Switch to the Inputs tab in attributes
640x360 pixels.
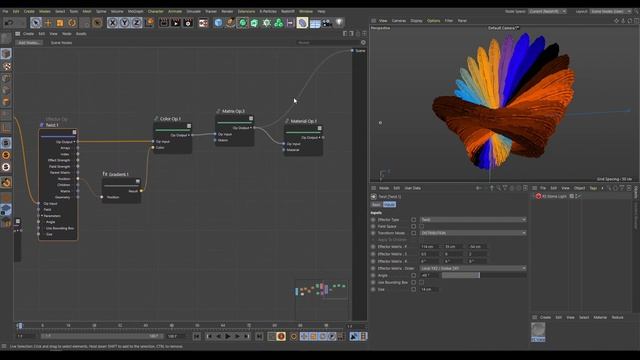(389, 204)
